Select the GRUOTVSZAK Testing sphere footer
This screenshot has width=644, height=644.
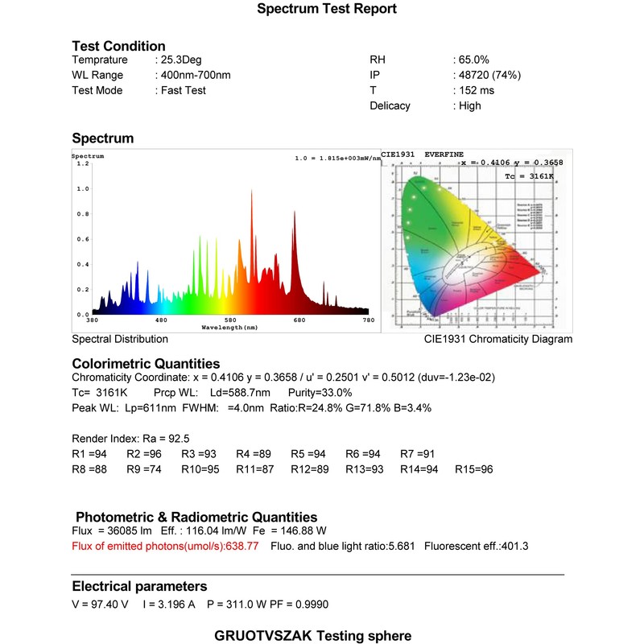pos(312,636)
